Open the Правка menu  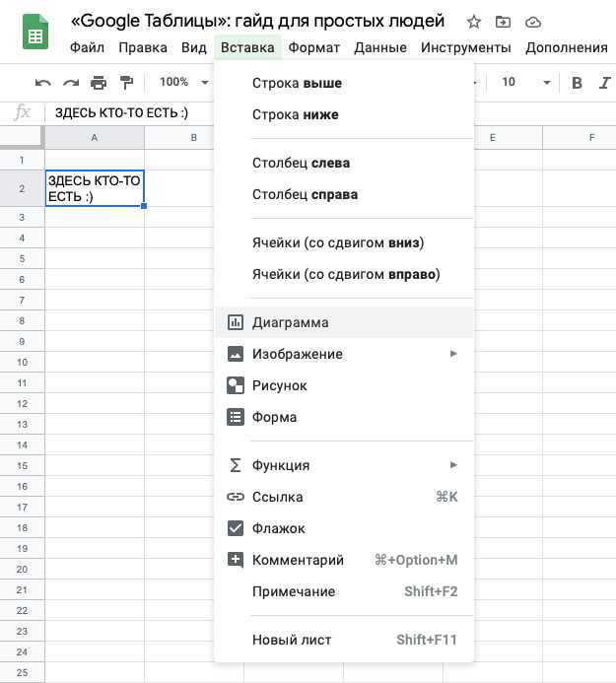coord(143,47)
